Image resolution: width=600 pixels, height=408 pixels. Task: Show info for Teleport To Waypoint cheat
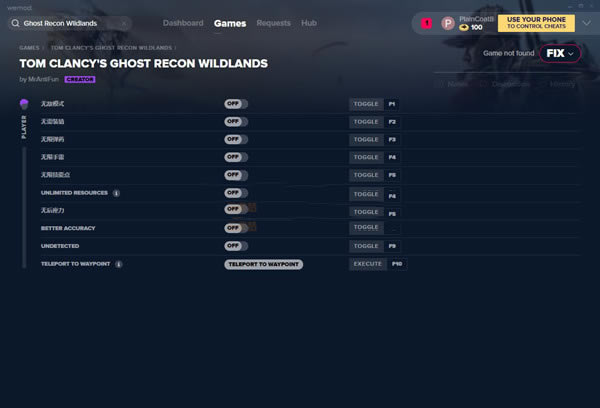coord(119,264)
